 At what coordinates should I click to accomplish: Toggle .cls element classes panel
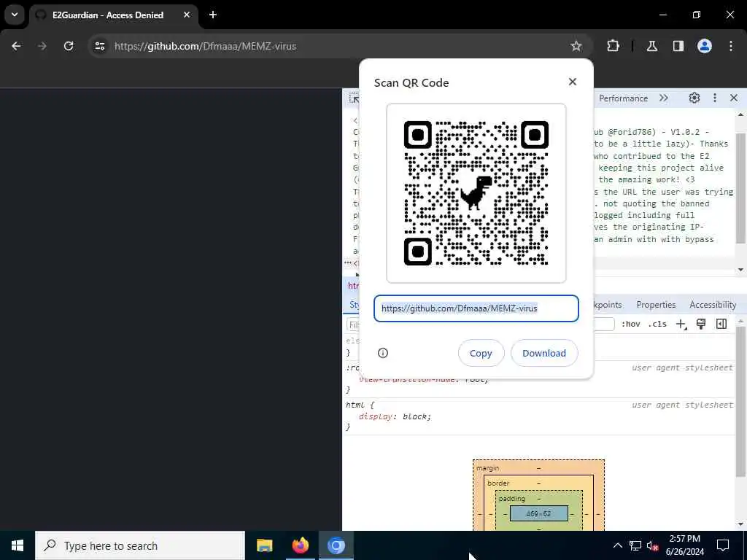click(657, 324)
